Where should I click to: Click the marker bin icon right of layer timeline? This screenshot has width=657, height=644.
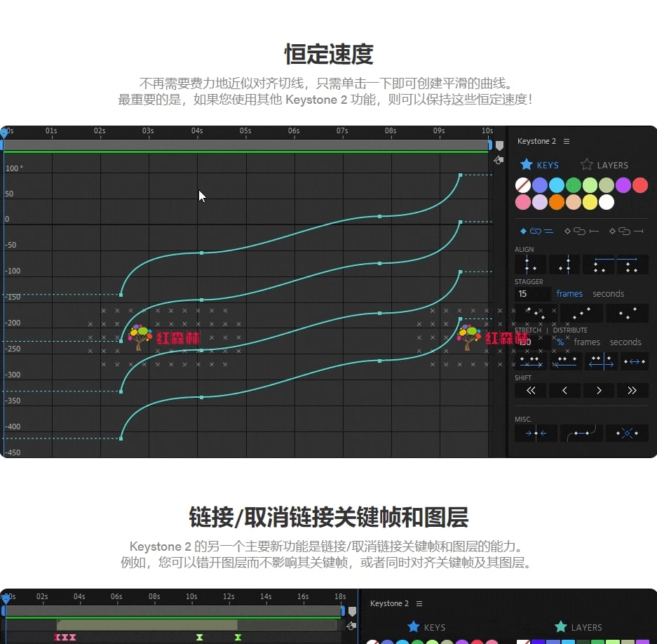tap(353, 611)
